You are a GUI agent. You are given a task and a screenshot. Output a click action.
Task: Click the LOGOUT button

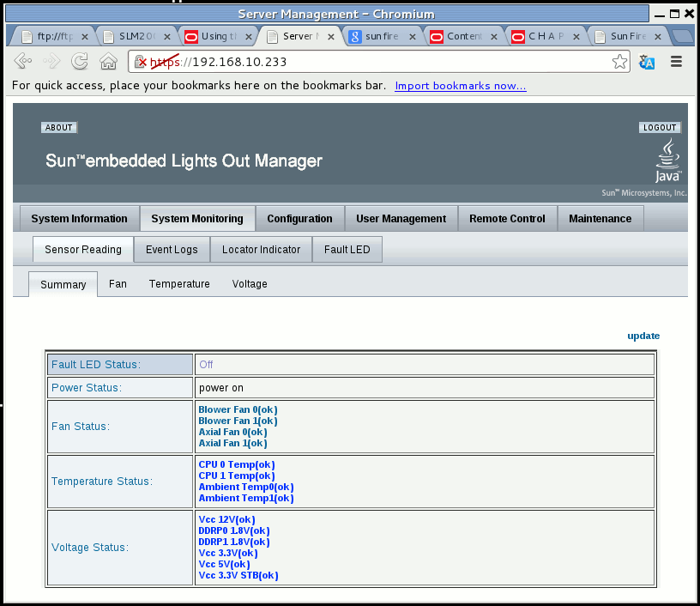click(x=660, y=128)
